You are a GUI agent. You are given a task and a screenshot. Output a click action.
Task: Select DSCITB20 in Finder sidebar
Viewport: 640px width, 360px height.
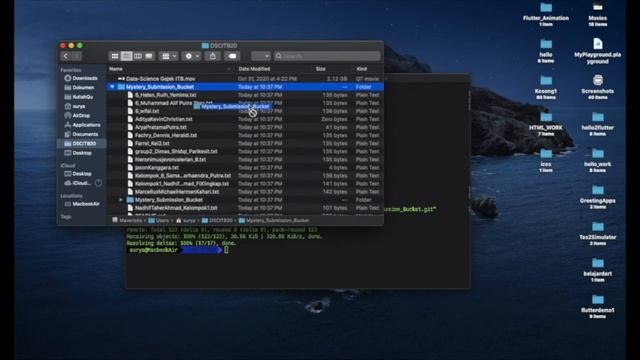(82, 144)
